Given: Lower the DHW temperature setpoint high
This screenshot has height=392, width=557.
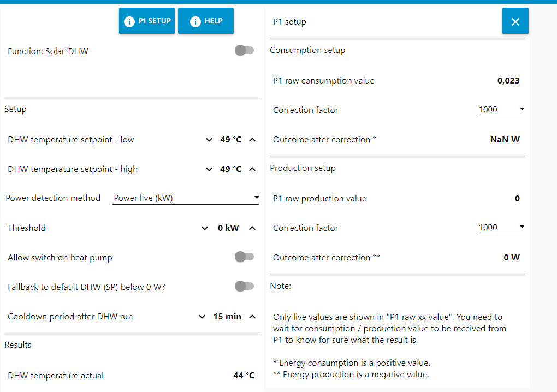Looking at the screenshot, I should point(209,169).
